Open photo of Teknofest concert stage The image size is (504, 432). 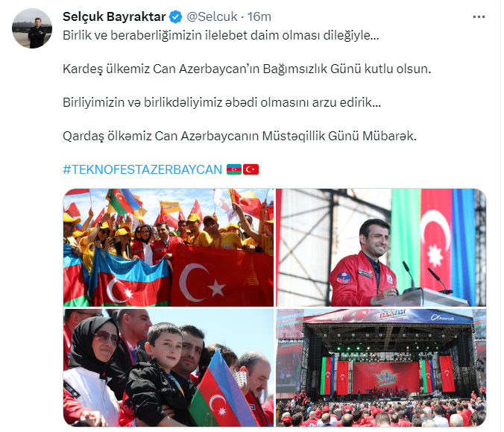tap(381, 368)
